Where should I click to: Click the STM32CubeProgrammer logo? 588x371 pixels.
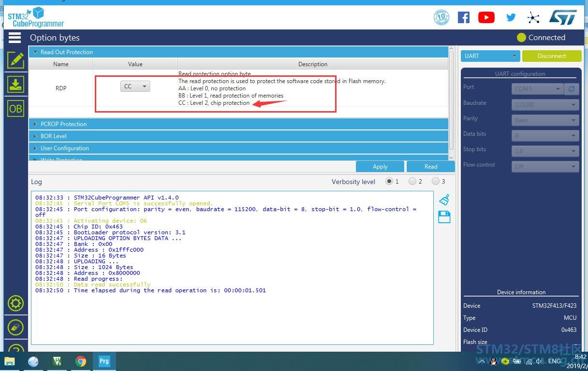coord(35,17)
